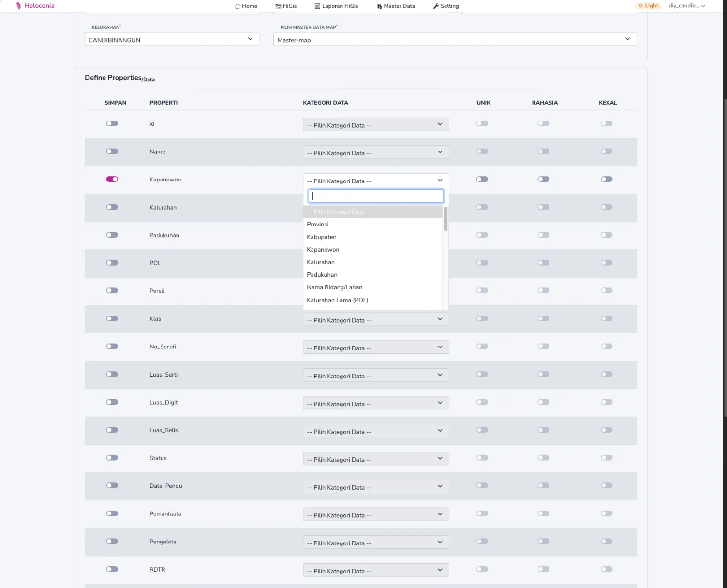Click the HiGis map icon
The width and height of the screenshot is (727, 588).
pos(278,6)
